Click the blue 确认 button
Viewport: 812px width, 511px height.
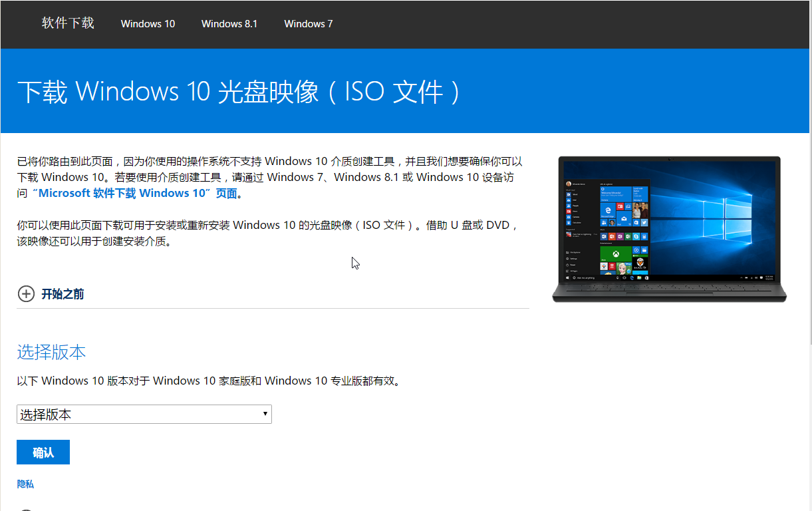point(43,452)
